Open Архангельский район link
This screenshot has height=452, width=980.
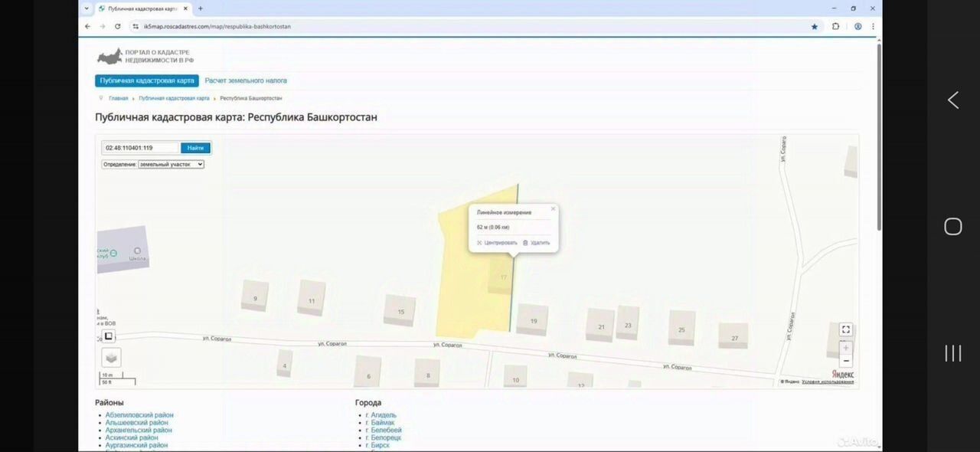click(139, 431)
